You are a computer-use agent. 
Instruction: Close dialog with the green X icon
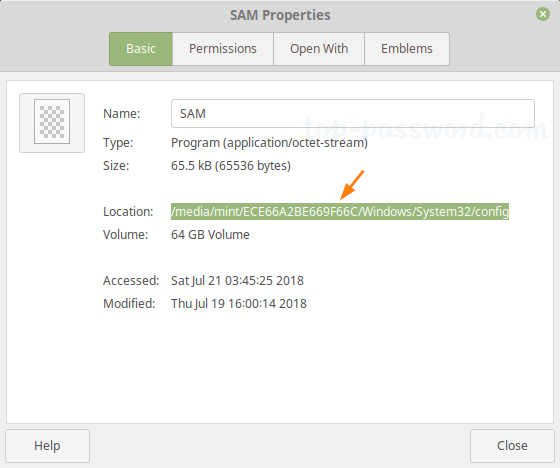[x=542, y=14]
